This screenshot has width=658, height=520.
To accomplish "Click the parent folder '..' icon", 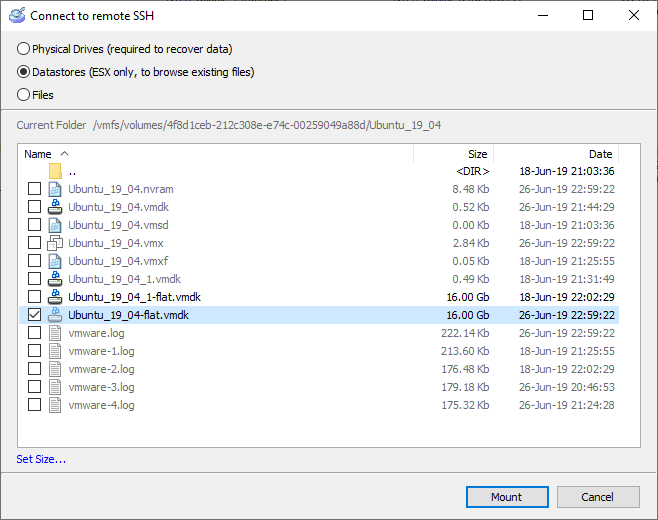I will click(55, 171).
